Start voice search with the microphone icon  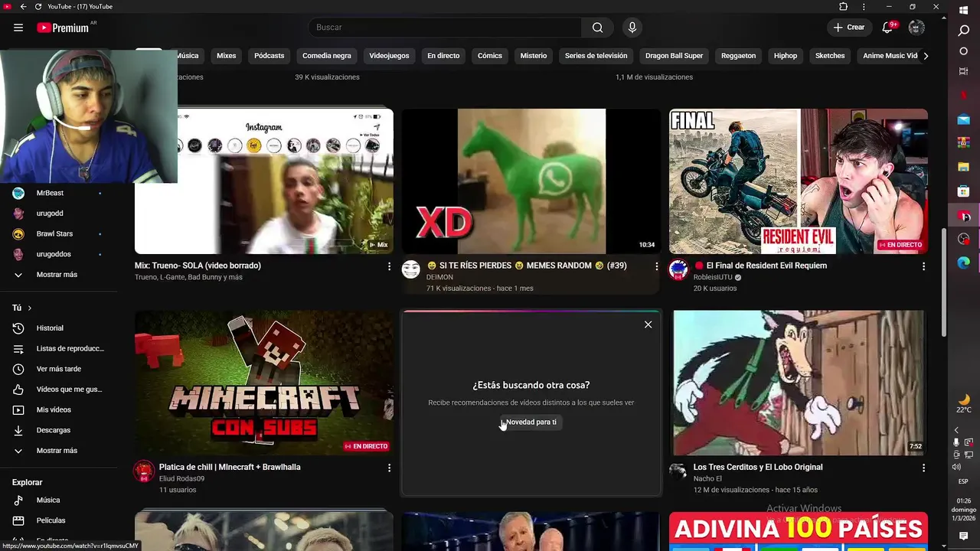pyautogui.click(x=632, y=28)
